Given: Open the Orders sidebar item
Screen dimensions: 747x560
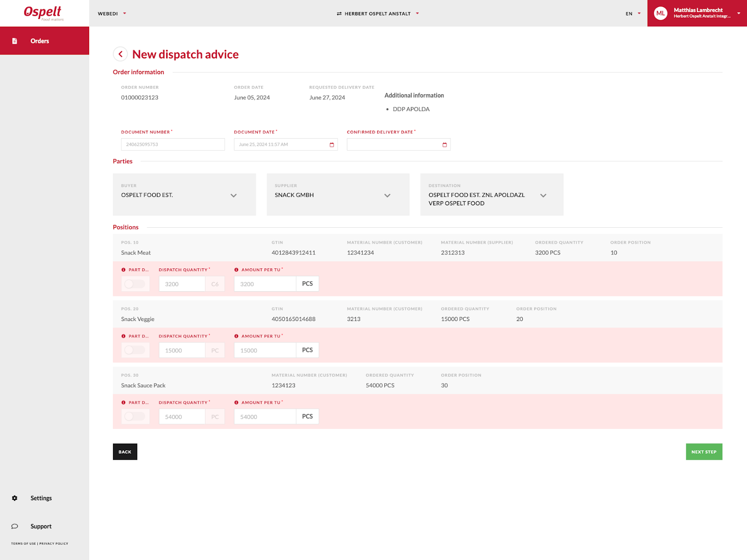Looking at the screenshot, I should [40, 41].
